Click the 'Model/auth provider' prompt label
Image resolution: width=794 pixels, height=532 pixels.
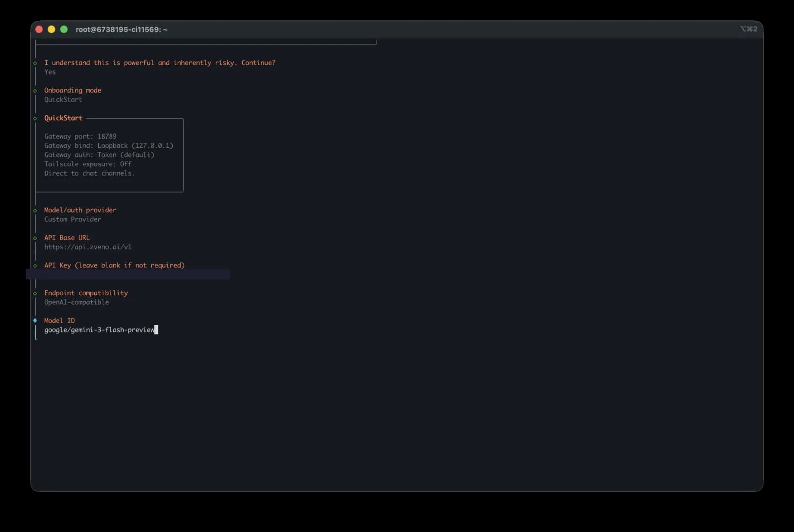pyautogui.click(x=80, y=210)
